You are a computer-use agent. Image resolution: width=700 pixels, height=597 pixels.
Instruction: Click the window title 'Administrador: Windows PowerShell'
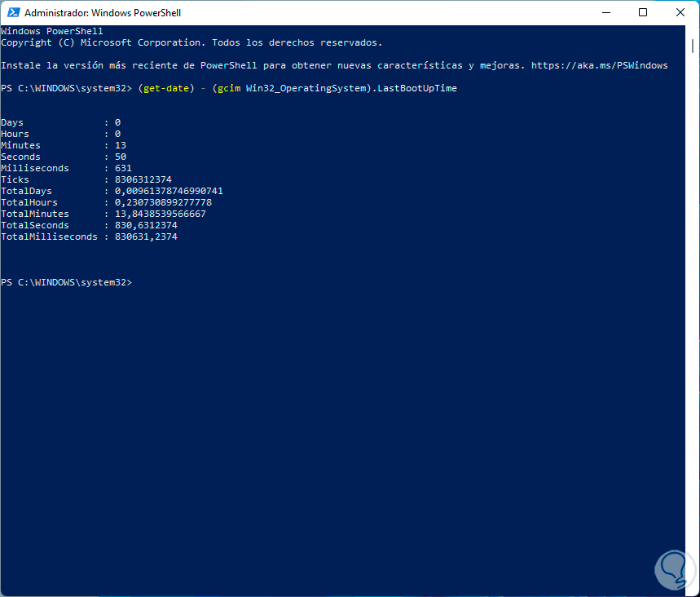click(x=103, y=13)
